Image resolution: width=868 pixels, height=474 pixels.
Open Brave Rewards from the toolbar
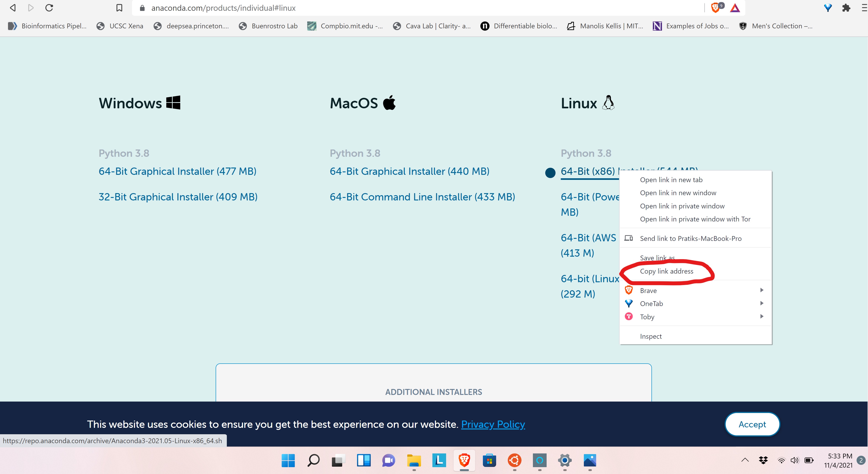[735, 8]
